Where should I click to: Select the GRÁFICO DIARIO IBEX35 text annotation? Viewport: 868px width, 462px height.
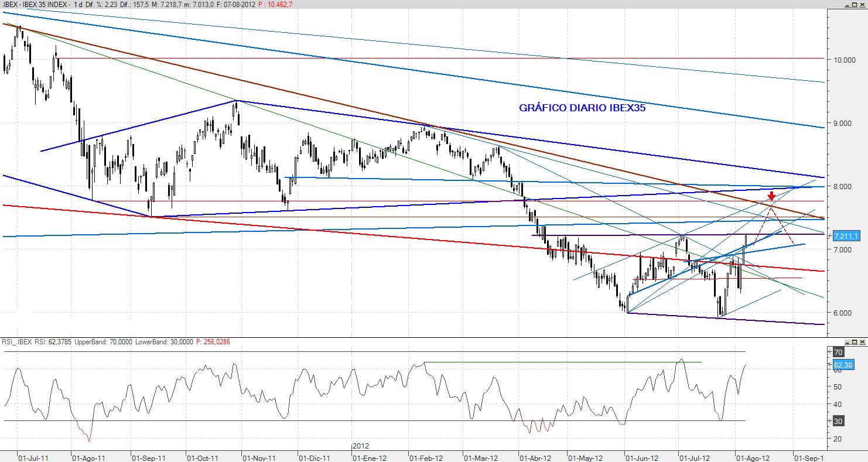(582, 108)
